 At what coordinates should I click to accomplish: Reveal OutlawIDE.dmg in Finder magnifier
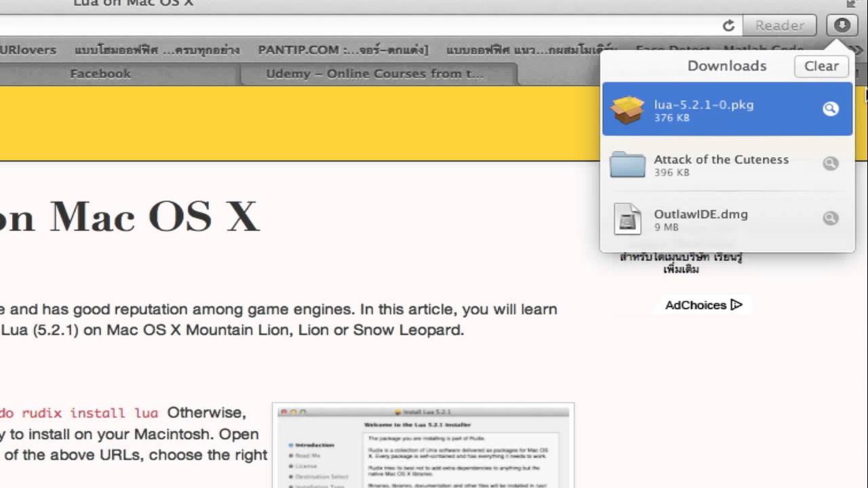831,218
